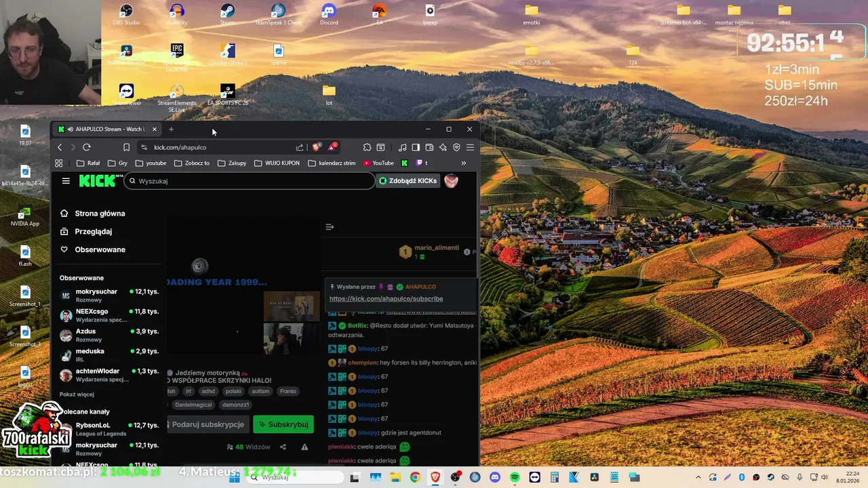The height and width of the screenshot is (488, 868).
Task: Open the browser main hamburger menu
Action: (x=470, y=147)
